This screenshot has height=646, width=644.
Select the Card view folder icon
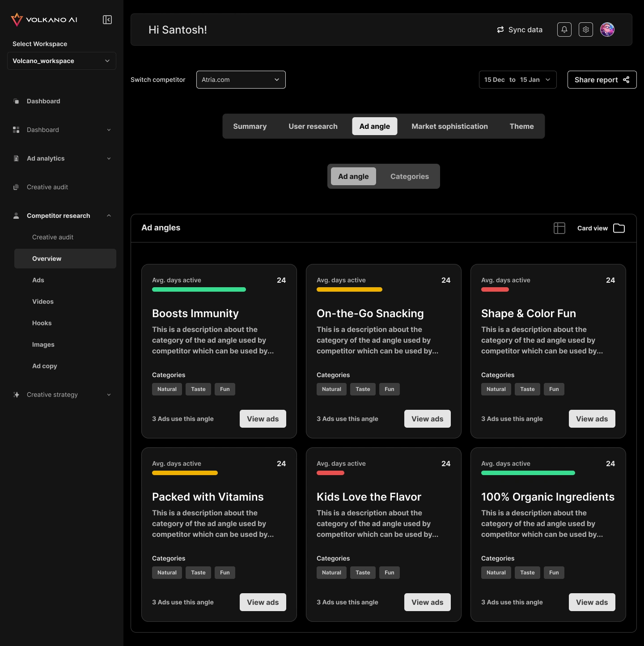coord(619,228)
